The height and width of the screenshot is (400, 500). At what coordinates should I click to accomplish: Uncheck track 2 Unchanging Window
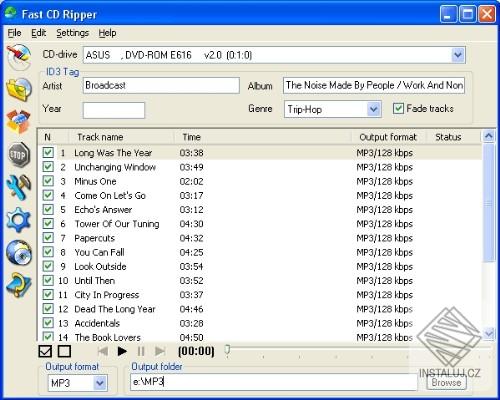48,167
